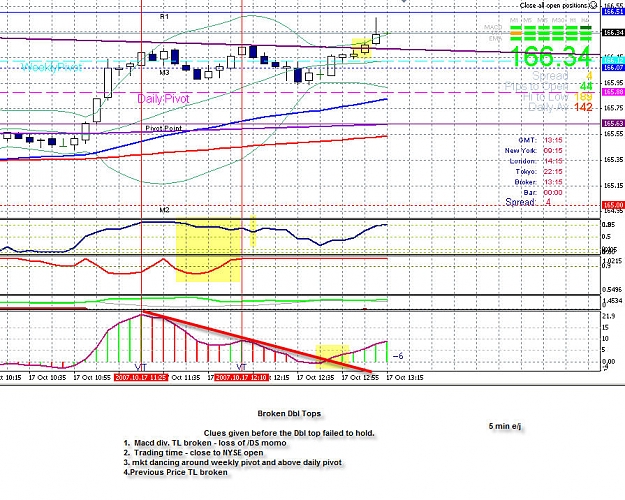Select the purple 165.63 price axis label
This screenshot has height=500, width=625.
tap(613, 124)
